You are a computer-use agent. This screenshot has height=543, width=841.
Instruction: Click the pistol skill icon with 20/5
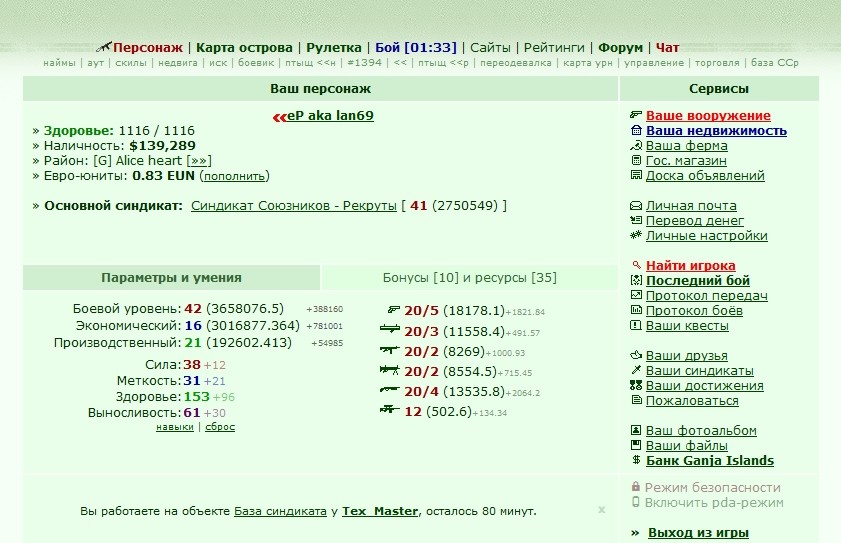pyautogui.click(x=394, y=310)
